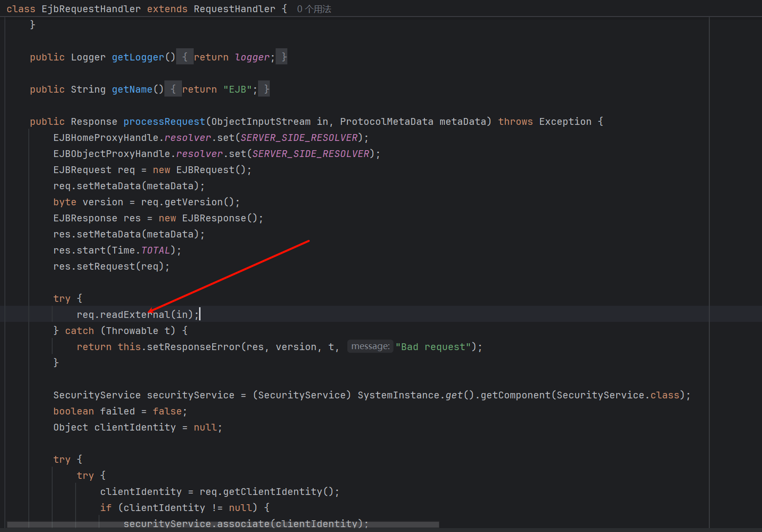The width and height of the screenshot is (762, 532).
Task: Click the horizontal scrollbar at the editor bottom
Action: [x=223, y=525]
